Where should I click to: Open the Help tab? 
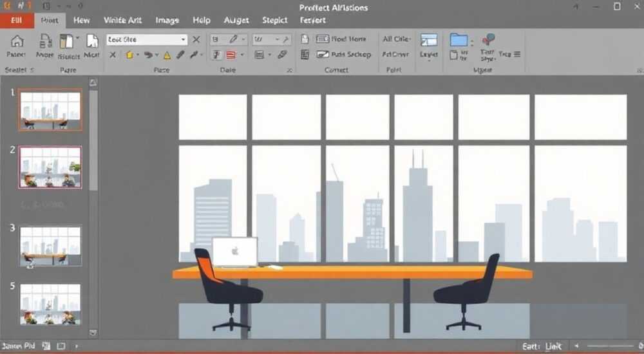[201, 20]
